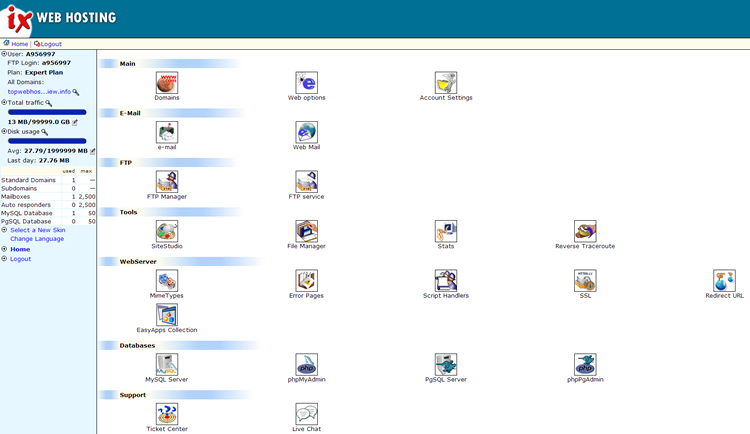750x434 pixels.
Task: Open phpMyAdmin database tool
Action: pos(306,364)
